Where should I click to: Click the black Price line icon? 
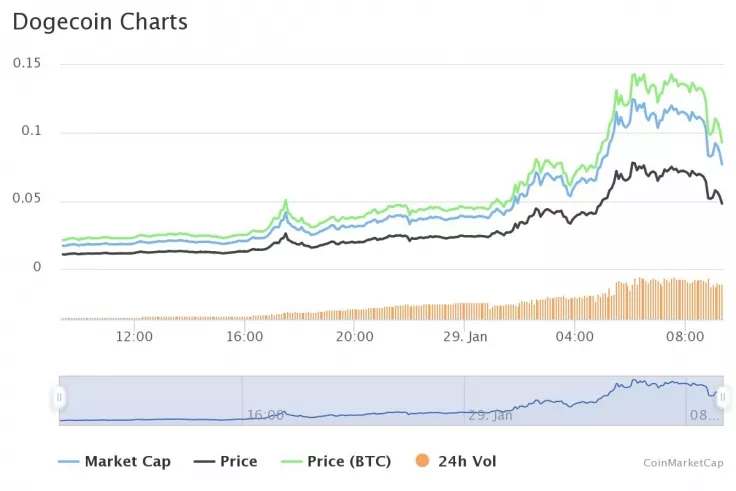204,462
